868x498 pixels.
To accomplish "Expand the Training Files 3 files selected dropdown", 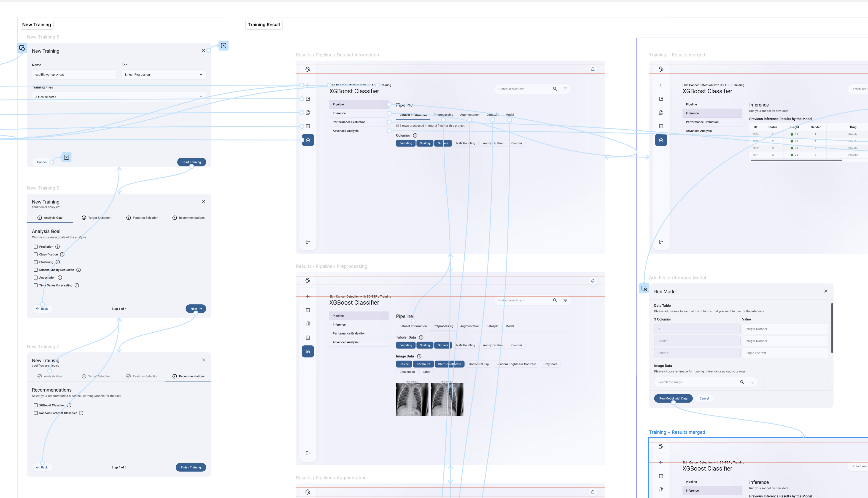I will pos(119,97).
